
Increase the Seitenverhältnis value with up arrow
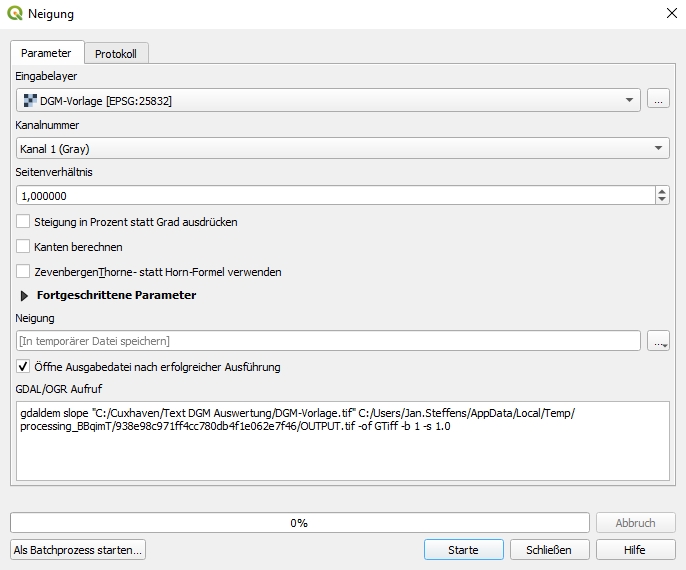point(662,191)
